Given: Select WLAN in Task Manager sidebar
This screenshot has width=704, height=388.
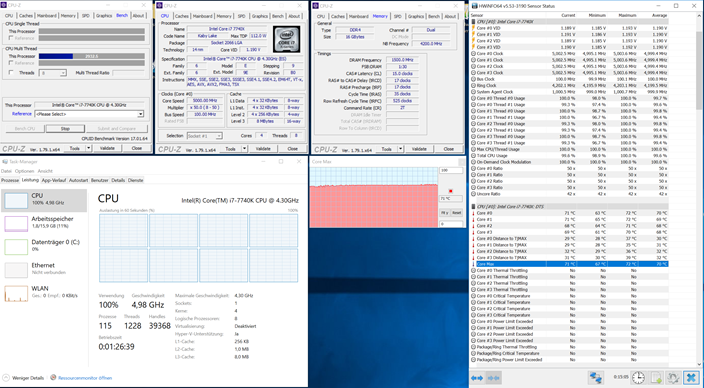Looking at the screenshot, I should click(44, 292).
